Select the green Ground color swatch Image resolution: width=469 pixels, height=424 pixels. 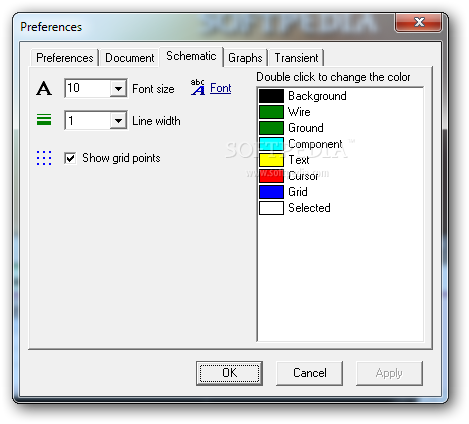point(271,128)
